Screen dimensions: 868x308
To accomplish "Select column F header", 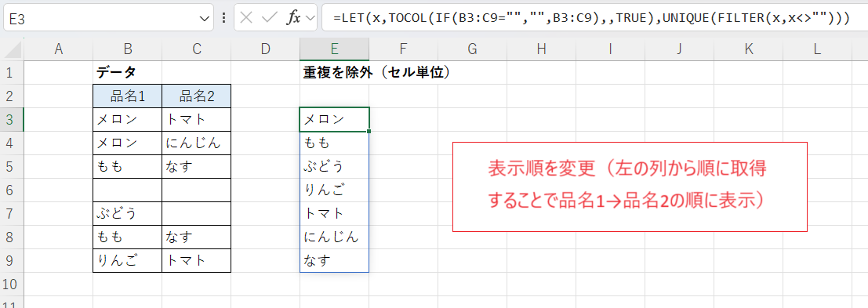I will 404,50.
